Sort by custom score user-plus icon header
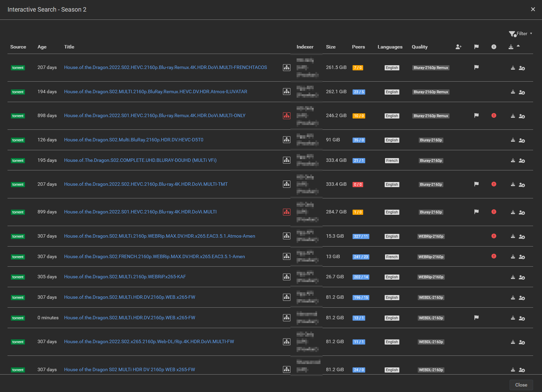 458,47
